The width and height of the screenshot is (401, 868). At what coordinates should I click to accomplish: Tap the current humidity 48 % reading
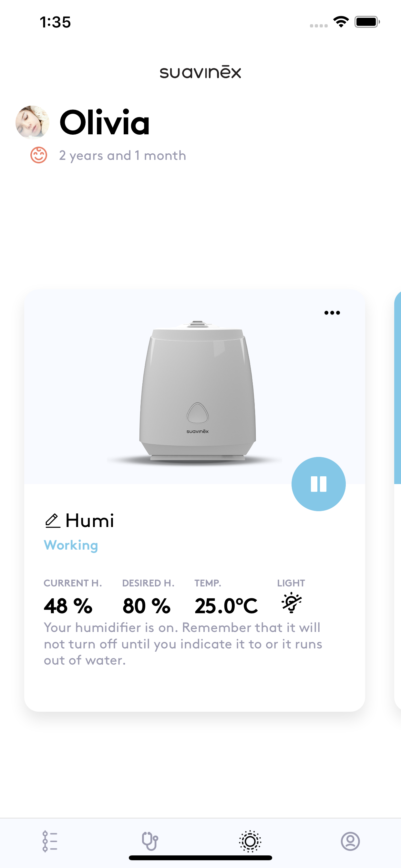68,606
